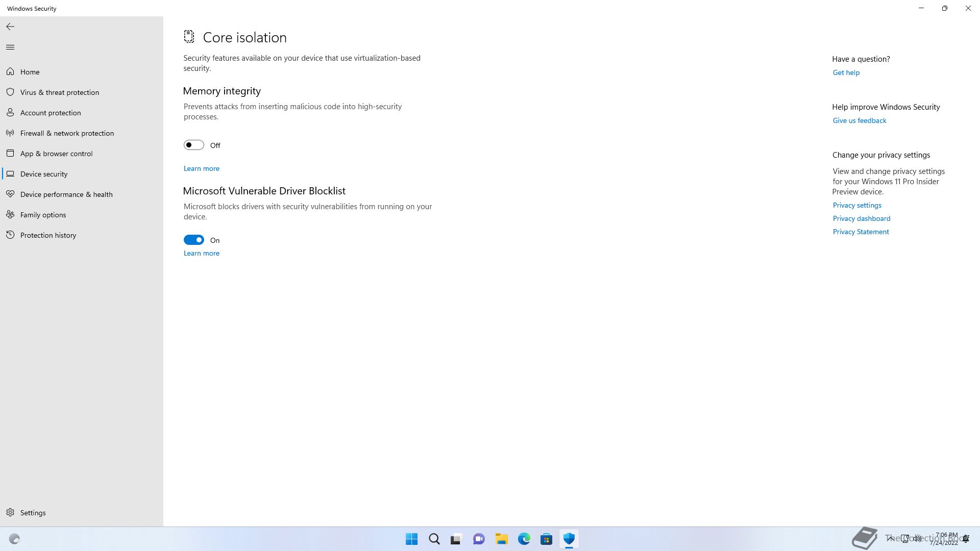Go to Home in sidebar
Screen dimensions: 980x551
pos(30,72)
